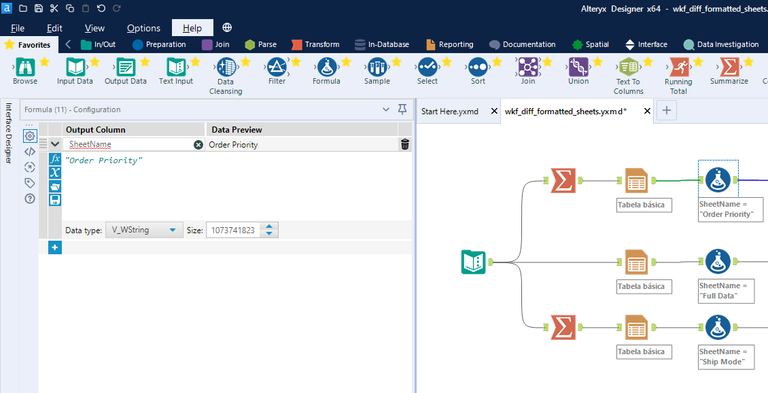The image size is (768, 393).
Task: Open the Preparation tool category
Action: (x=159, y=45)
